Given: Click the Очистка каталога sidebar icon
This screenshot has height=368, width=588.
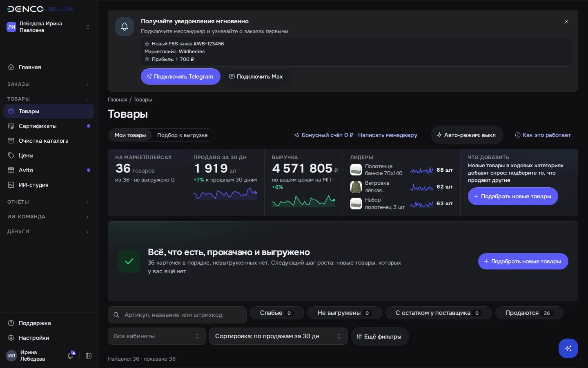Looking at the screenshot, I should pos(11,141).
